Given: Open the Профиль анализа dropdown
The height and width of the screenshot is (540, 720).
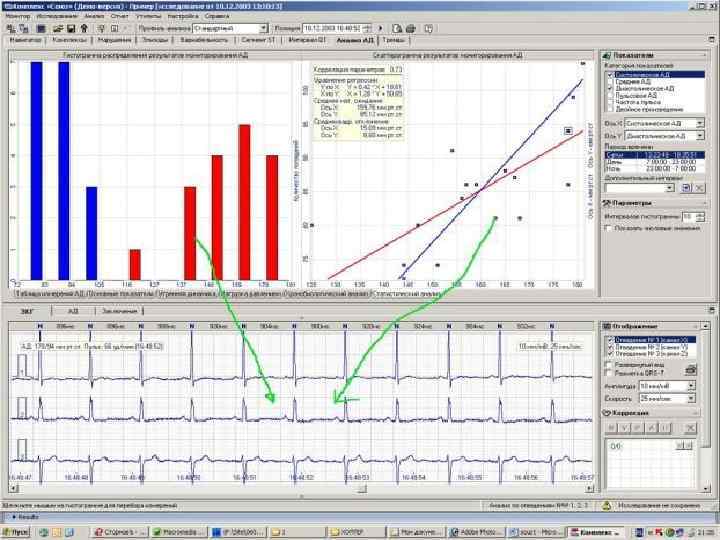Looking at the screenshot, I should 264,28.
